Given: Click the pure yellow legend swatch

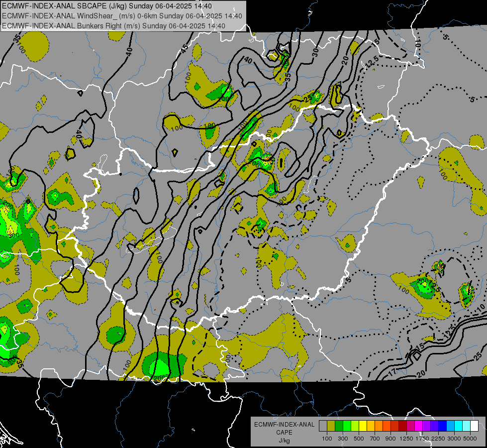Looking at the screenshot, I should coord(363,426).
